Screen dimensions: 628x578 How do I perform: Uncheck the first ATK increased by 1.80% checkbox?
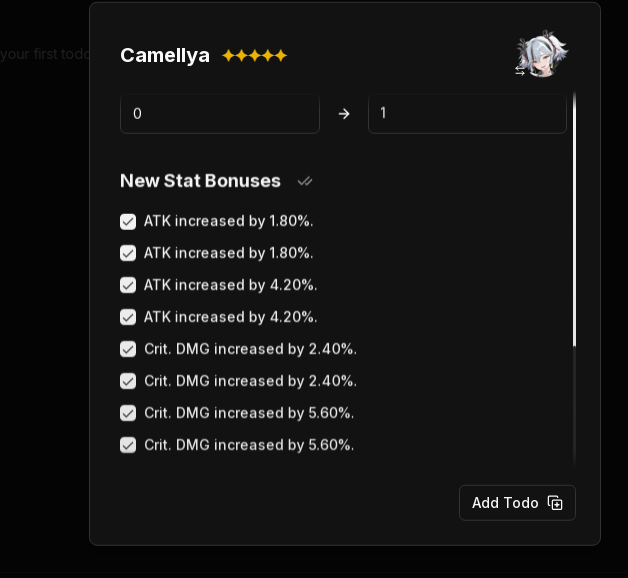point(128,222)
